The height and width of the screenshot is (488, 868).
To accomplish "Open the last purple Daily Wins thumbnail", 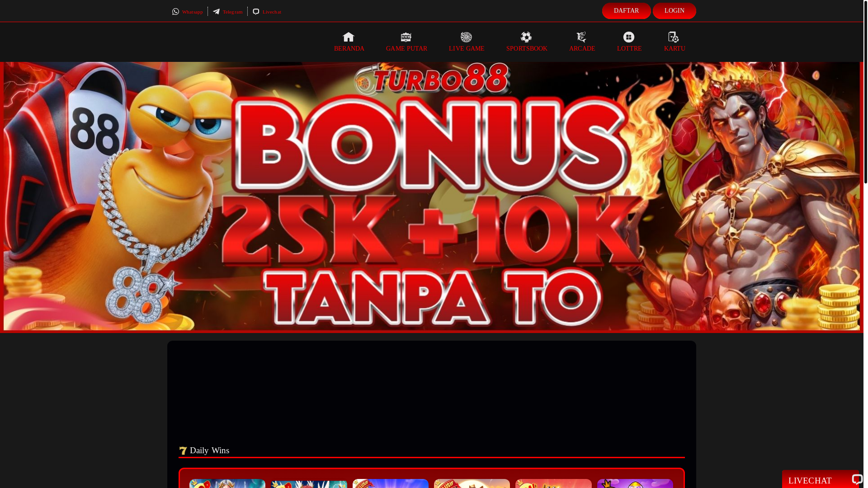I will click(635, 483).
